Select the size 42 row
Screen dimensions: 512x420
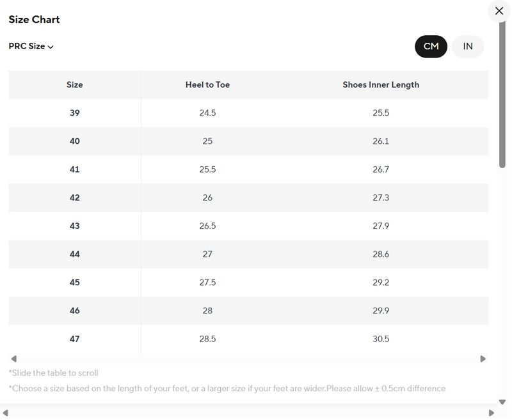[x=75, y=198]
